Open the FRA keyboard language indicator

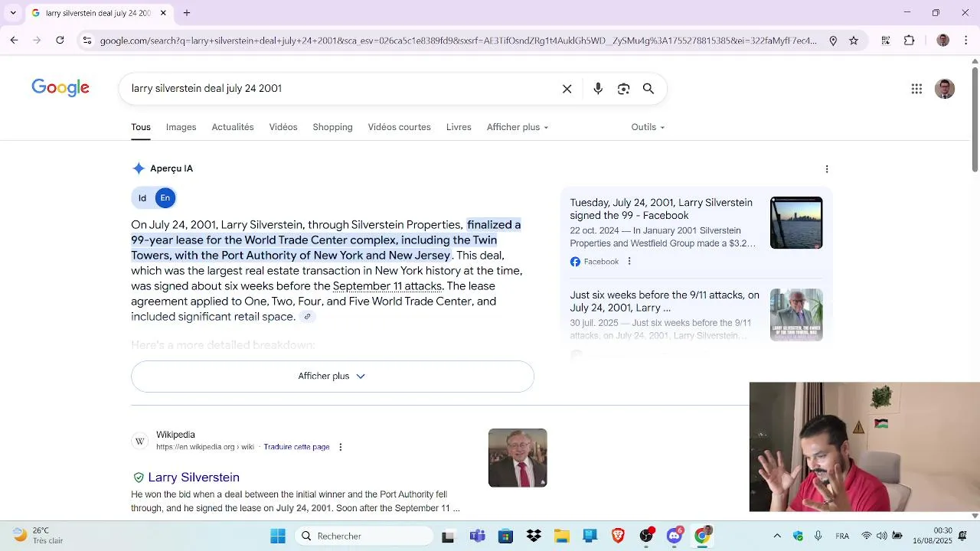[842, 536]
